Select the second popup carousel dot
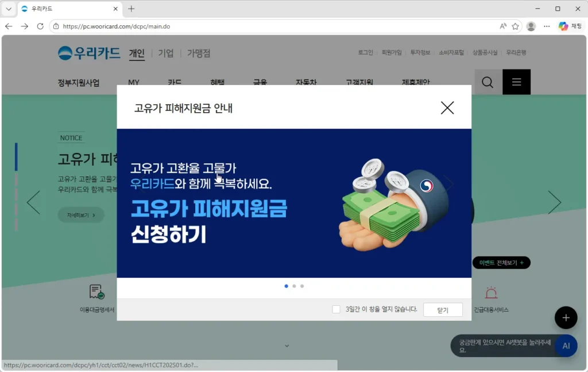Screen dimensions: 588x372 point(294,286)
